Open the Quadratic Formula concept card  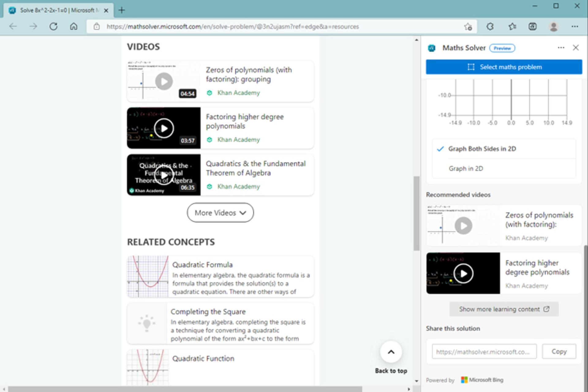(x=220, y=277)
